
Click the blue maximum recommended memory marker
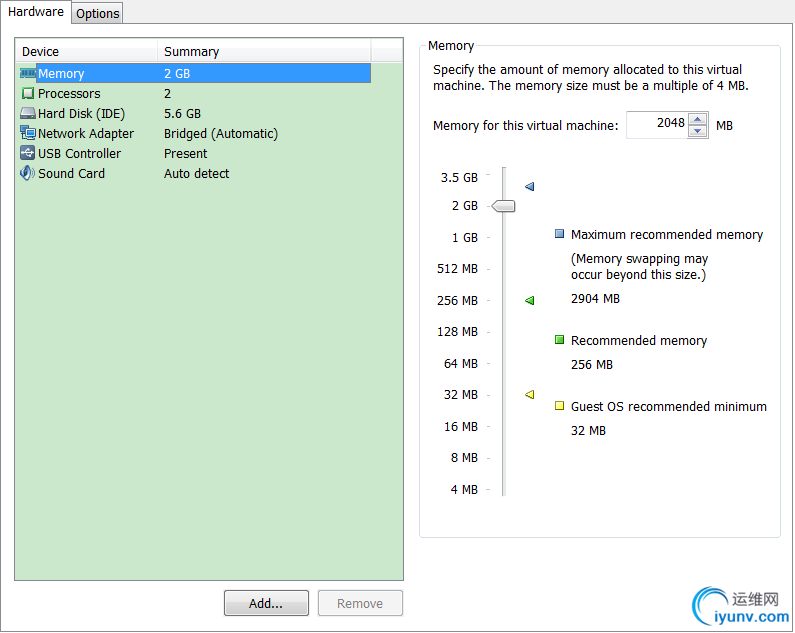click(529, 187)
